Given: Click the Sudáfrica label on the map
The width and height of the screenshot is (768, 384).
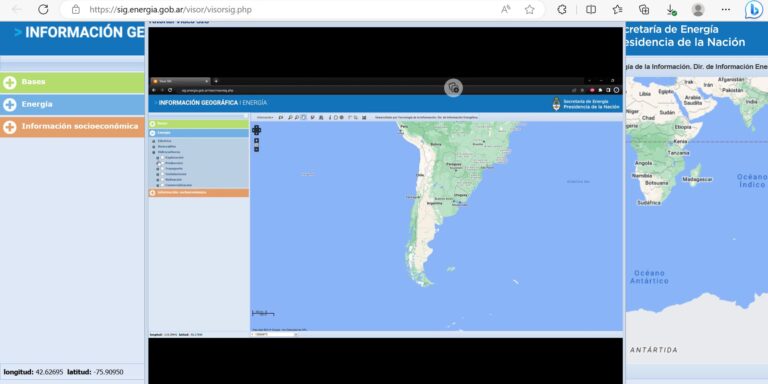Looking at the screenshot, I should tap(649, 203).
